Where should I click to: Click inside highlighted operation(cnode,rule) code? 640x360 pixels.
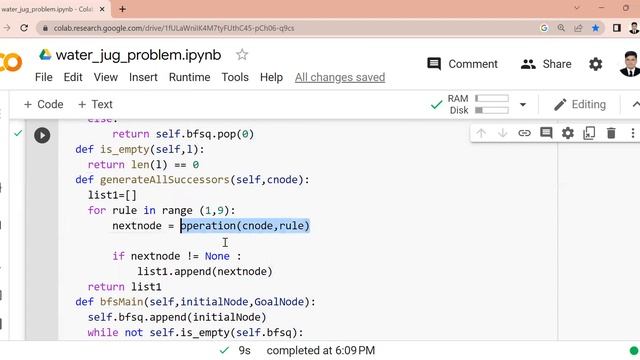tap(245, 226)
